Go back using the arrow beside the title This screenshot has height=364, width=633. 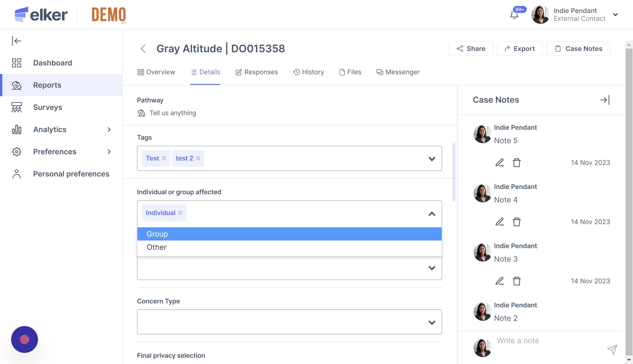pos(143,49)
